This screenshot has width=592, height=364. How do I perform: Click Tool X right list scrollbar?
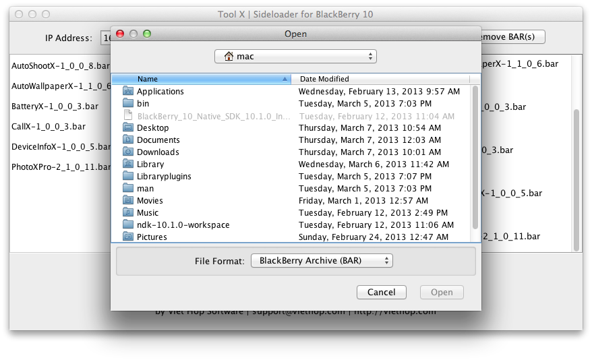(x=576, y=181)
